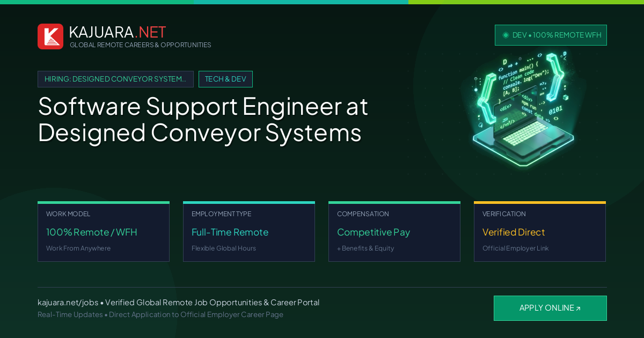Click the Verified Direct value
The width and height of the screenshot is (644, 338).
(514, 232)
